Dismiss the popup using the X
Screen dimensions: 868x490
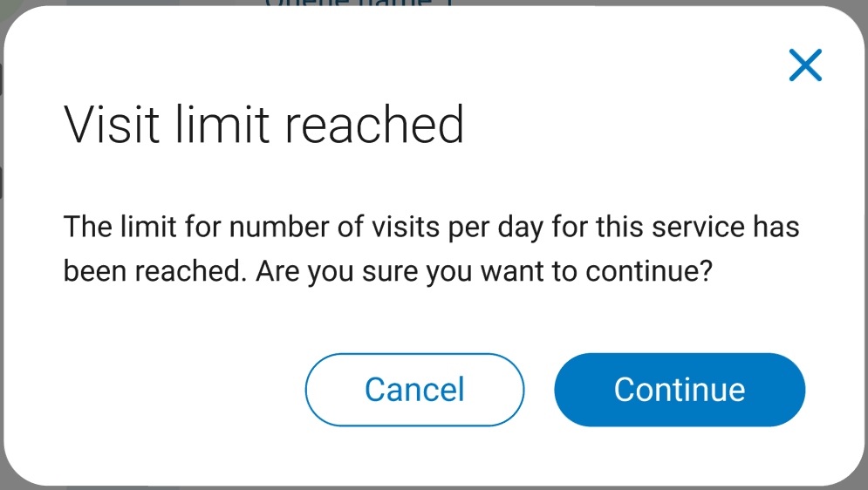coord(805,65)
